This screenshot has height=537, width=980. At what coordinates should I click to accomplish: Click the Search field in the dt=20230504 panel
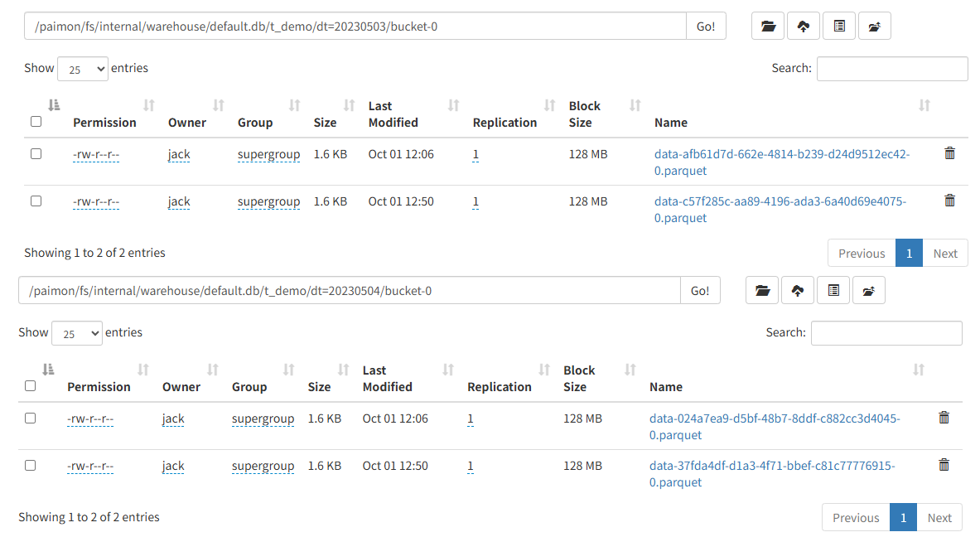pos(886,333)
